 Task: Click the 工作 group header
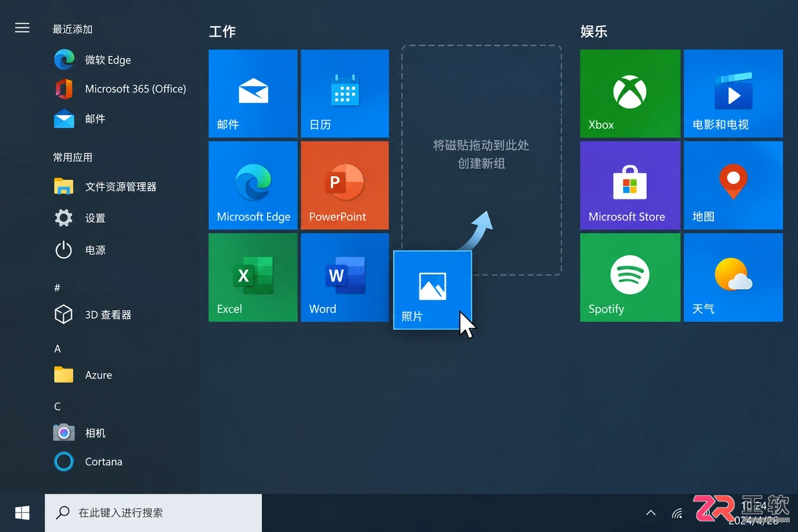click(222, 32)
